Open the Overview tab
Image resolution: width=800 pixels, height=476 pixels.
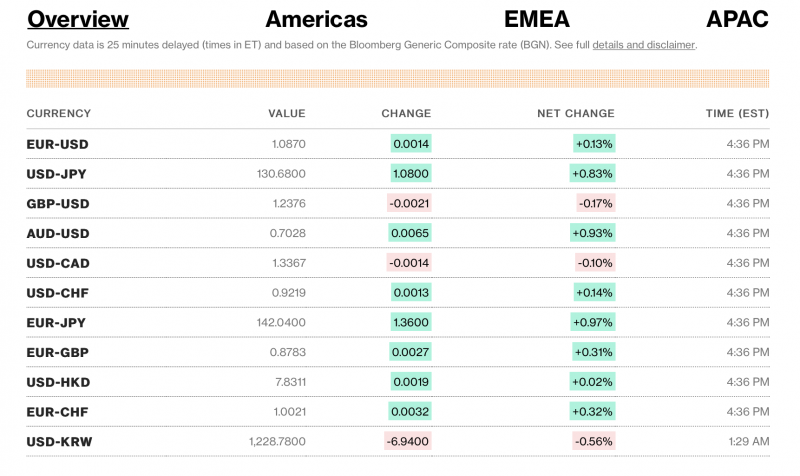point(78,19)
